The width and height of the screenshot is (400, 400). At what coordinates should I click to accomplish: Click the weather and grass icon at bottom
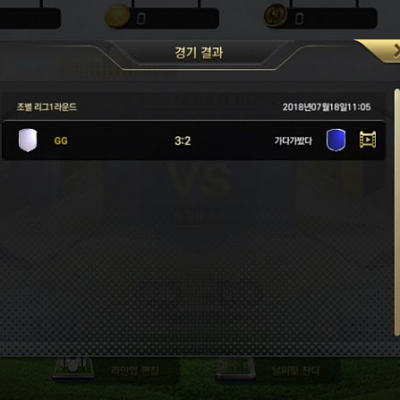point(235,369)
